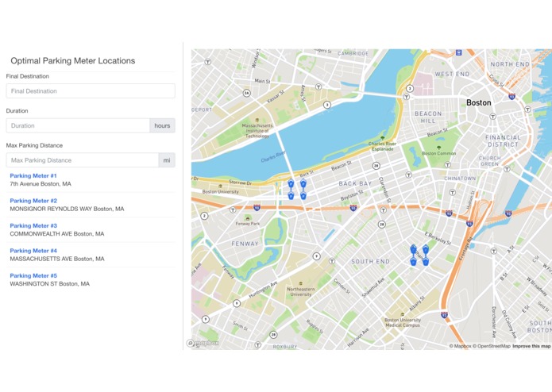Choose the Parking Meter #5 link
Viewport: 552px width, 392px height.
(33, 275)
